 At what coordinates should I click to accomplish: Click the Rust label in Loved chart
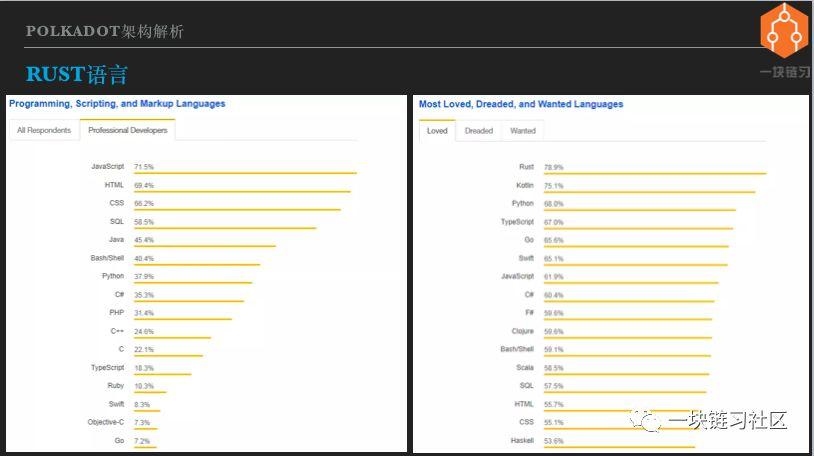[x=526, y=167]
